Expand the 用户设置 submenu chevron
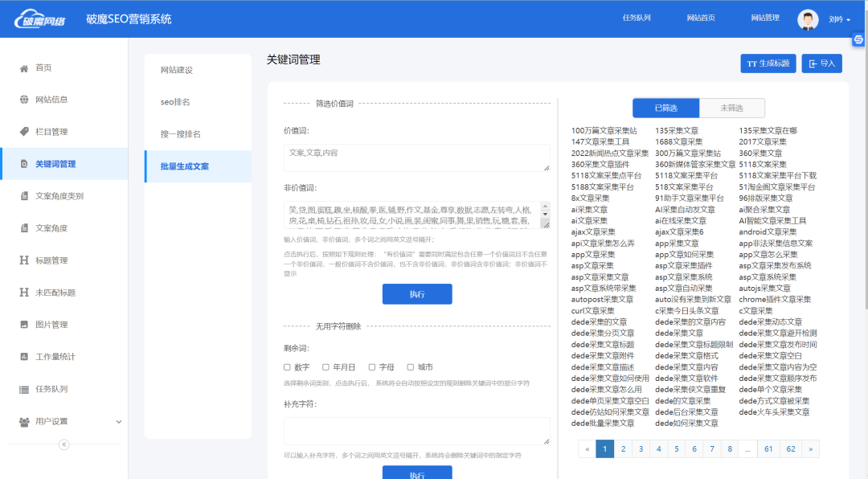The image size is (868, 479). (119, 420)
